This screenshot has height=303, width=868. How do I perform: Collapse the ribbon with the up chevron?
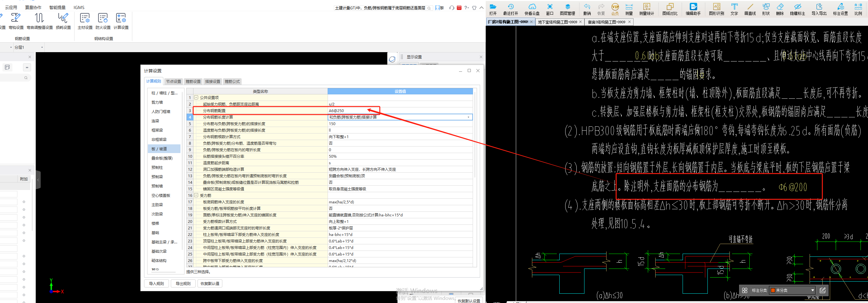[x=481, y=7]
